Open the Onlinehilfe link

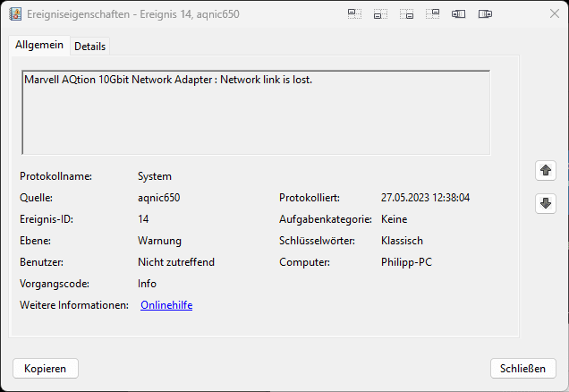click(166, 305)
